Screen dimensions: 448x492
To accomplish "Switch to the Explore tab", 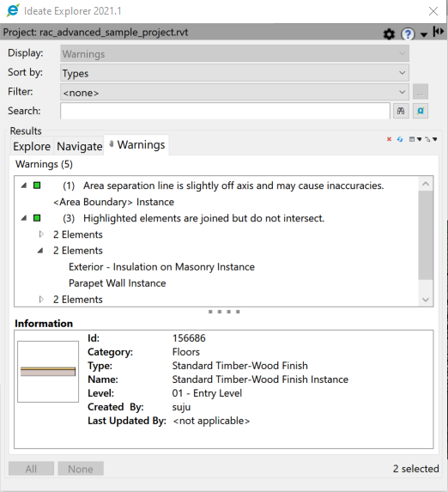I will click(x=32, y=146).
